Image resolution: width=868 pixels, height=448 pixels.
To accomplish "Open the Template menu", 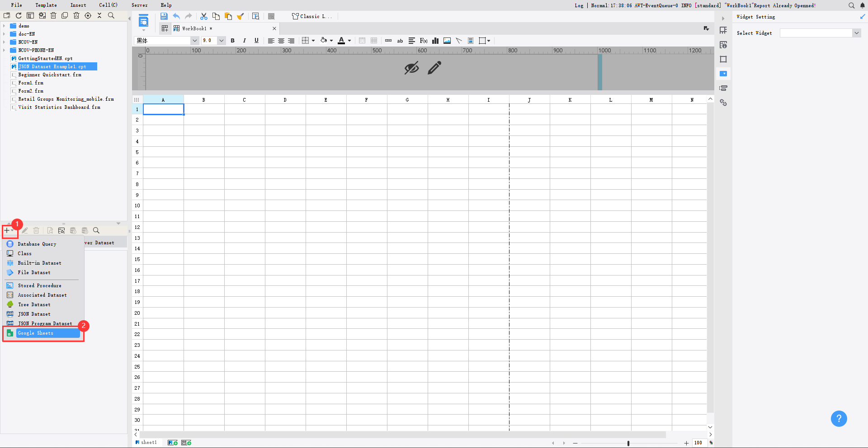I will coord(46,5).
